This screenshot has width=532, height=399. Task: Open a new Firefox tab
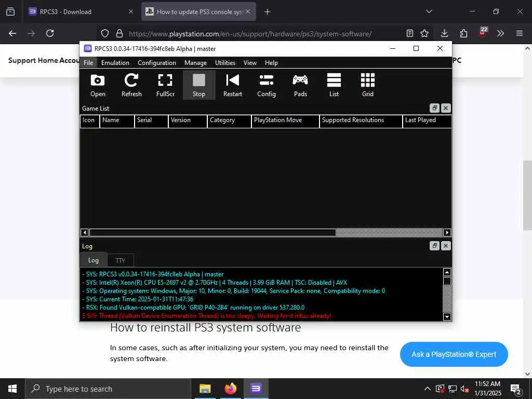(x=268, y=12)
